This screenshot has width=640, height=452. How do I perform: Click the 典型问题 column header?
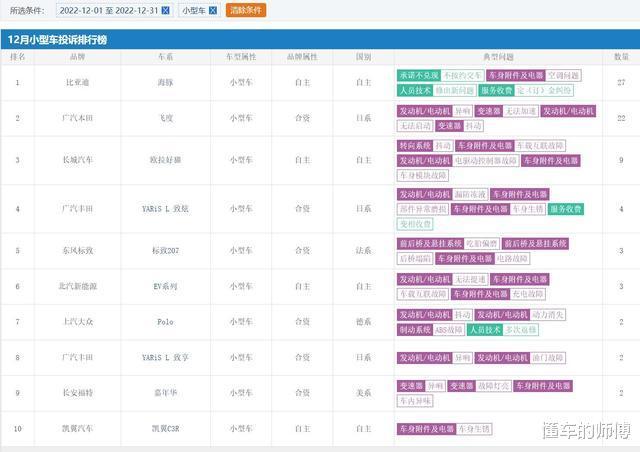coord(498,57)
